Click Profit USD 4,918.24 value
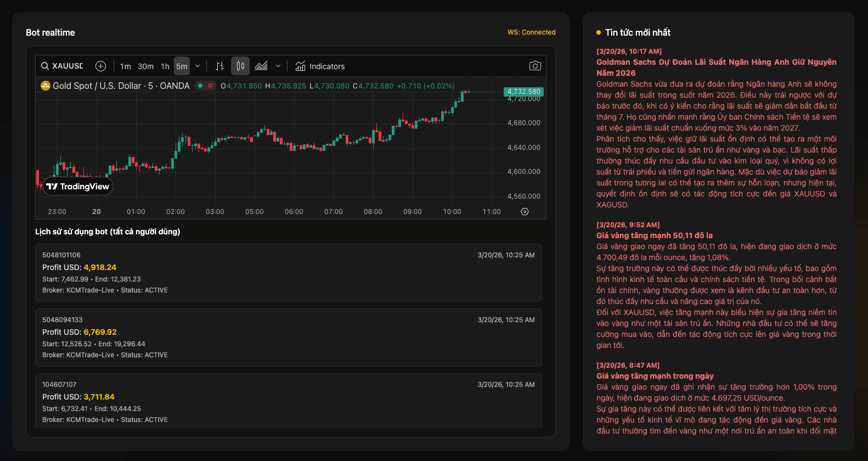The height and width of the screenshot is (461, 868). click(x=100, y=267)
